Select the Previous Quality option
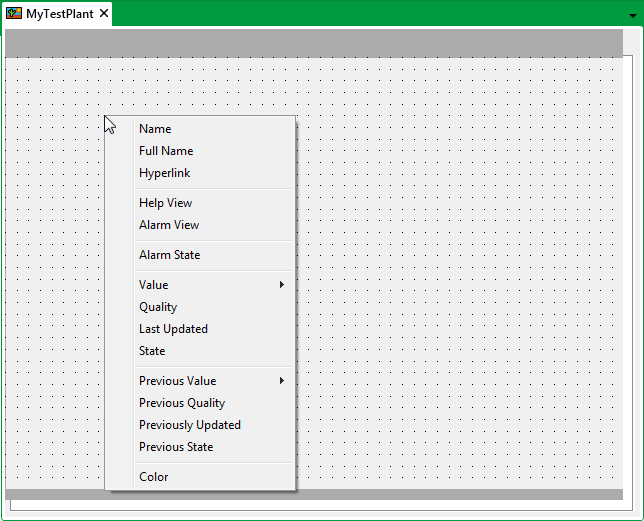 [182, 403]
